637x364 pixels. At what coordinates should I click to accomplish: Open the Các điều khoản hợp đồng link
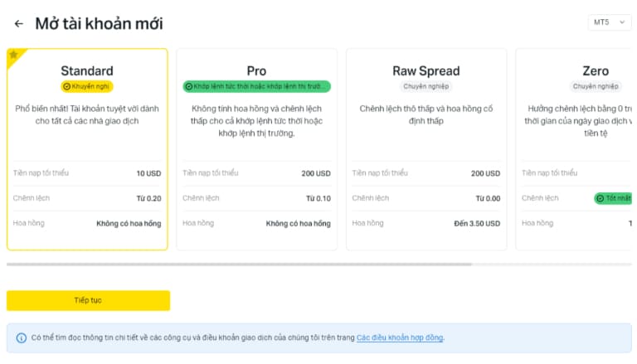pyautogui.click(x=400, y=337)
